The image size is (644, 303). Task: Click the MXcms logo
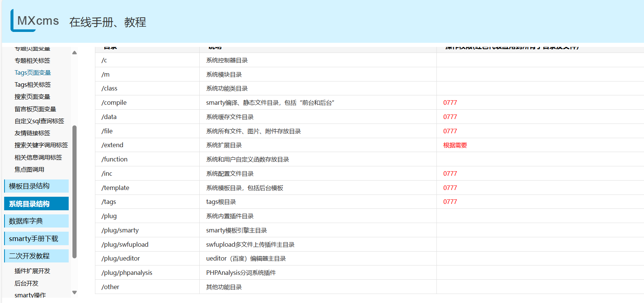tap(35, 21)
